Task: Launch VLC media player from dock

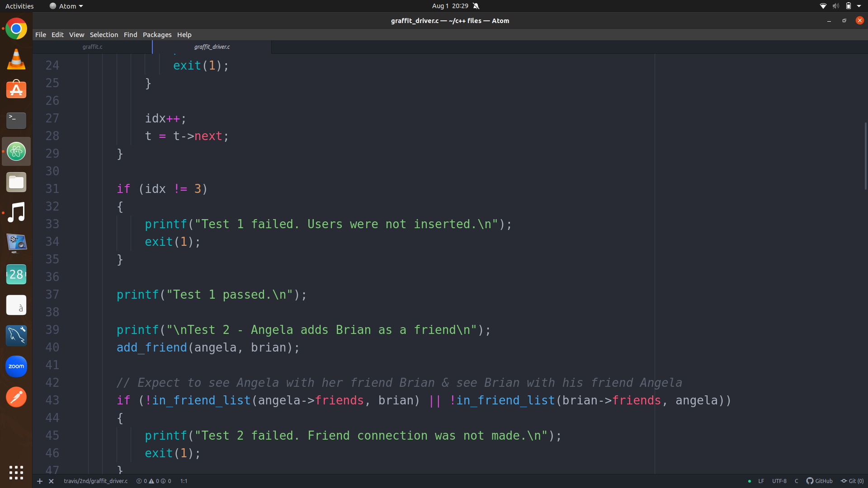Action: coord(16,59)
